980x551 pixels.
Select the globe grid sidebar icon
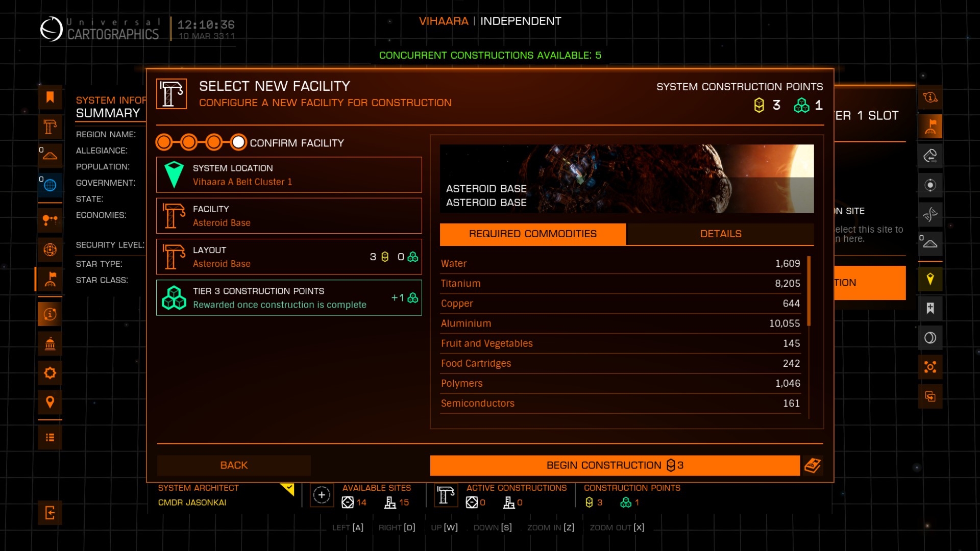point(50,185)
